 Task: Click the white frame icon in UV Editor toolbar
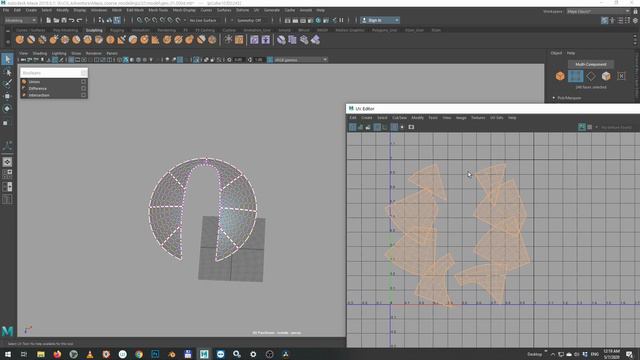411,127
